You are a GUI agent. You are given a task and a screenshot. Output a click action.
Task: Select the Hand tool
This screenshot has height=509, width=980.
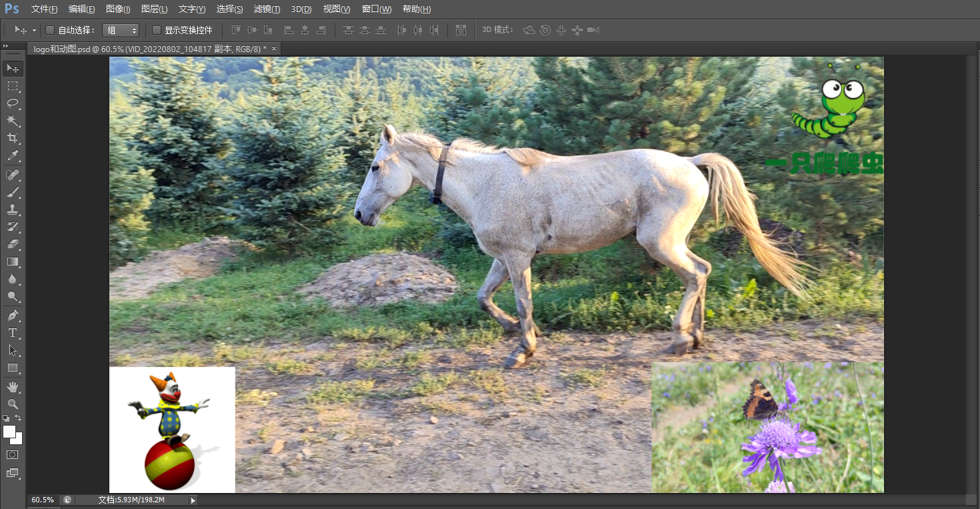(13, 386)
